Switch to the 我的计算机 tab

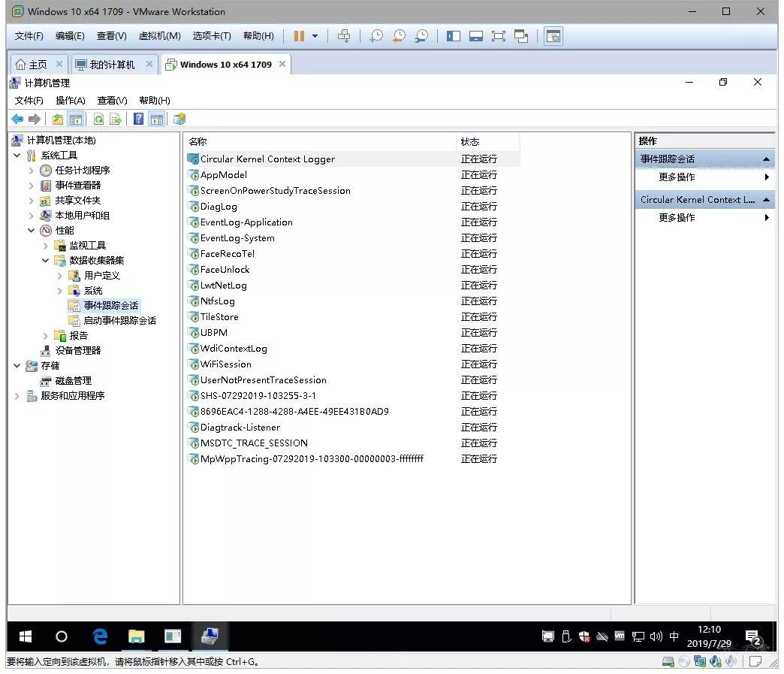113,64
